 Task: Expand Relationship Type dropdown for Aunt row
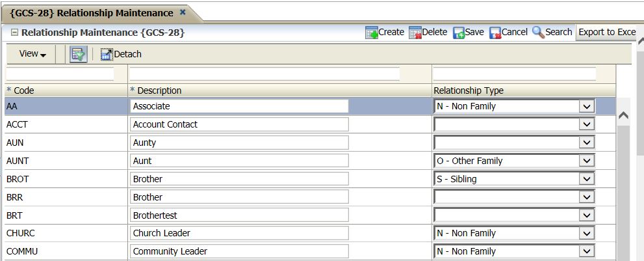(586, 161)
